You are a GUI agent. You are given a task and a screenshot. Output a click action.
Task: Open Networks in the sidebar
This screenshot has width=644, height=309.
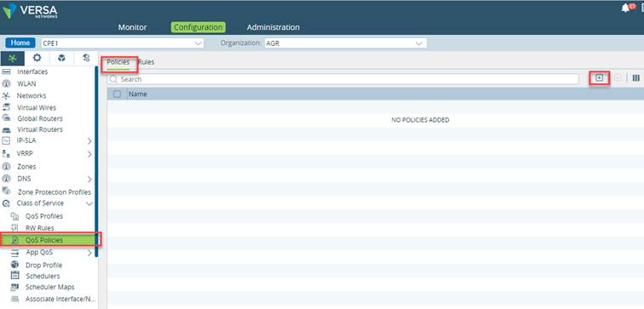click(32, 95)
